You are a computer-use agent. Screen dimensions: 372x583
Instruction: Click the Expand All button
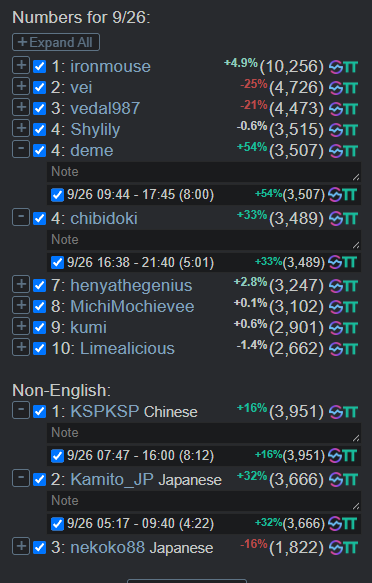[56, 42]
